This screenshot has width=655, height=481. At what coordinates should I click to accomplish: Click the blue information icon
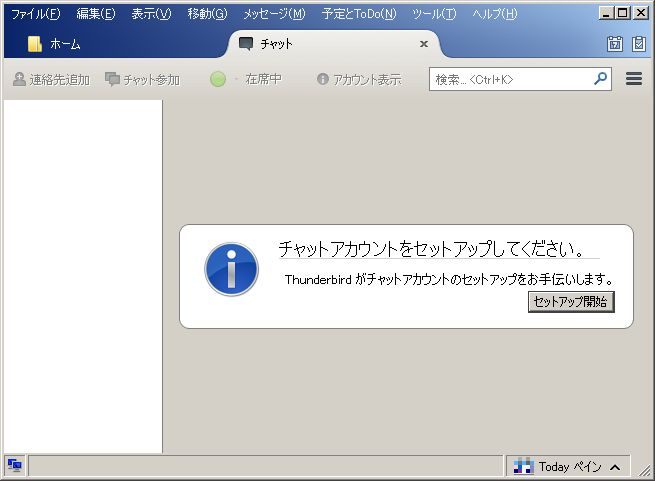[x=231, y=270]
